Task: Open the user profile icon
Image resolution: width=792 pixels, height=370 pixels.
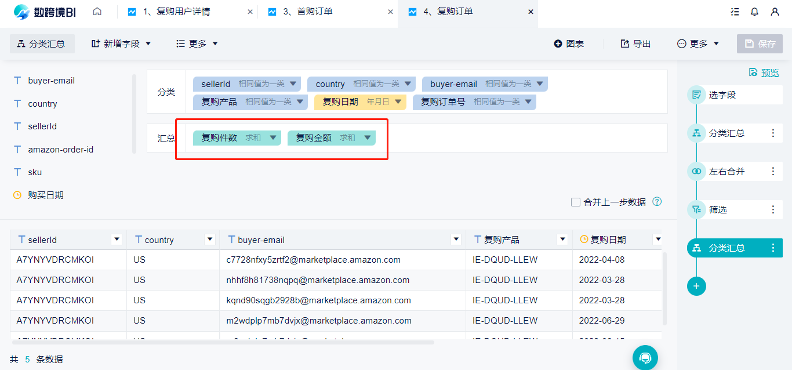Action: pos(775,12)
